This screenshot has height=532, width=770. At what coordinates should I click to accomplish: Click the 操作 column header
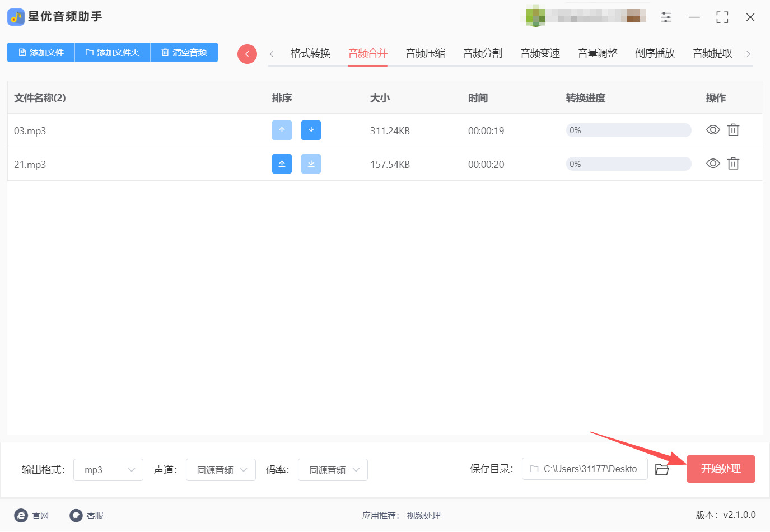pos(716,98)
